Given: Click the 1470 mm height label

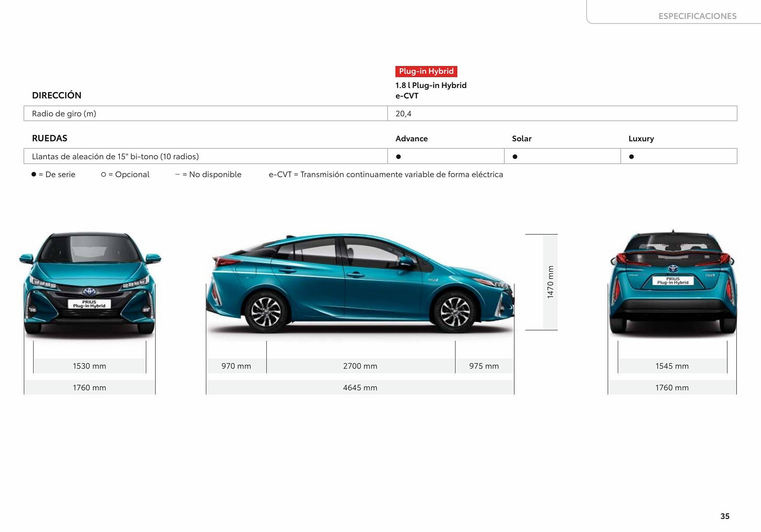Looking at the screenshot, I should coord(550,282).
